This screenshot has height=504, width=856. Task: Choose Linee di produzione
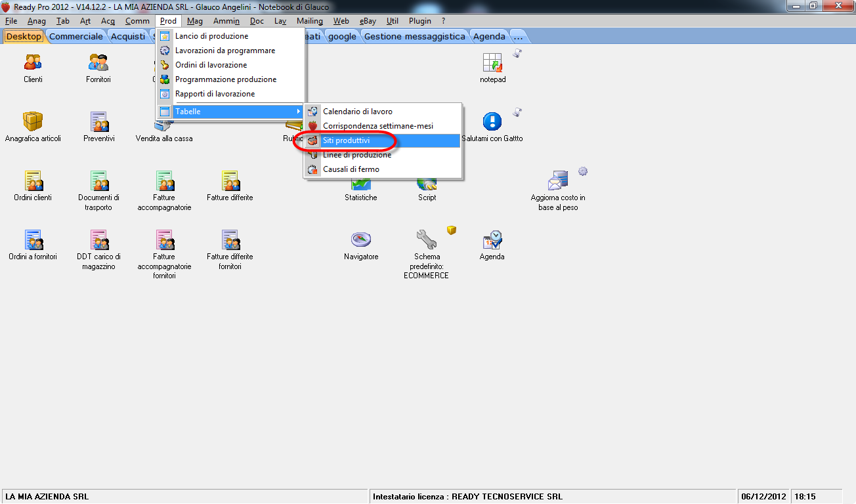tap(383, 155)
